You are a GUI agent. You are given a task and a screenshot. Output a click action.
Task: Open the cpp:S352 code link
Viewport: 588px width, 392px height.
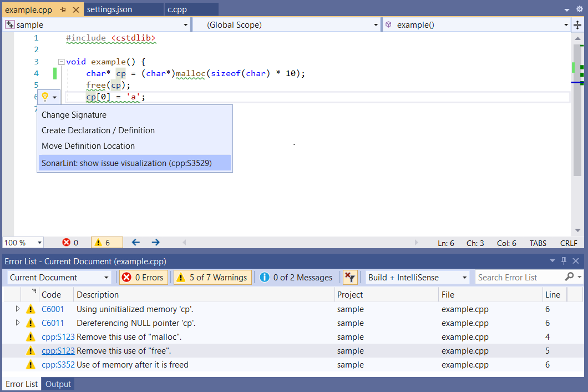pyautogui.click(x=58, y=365)
